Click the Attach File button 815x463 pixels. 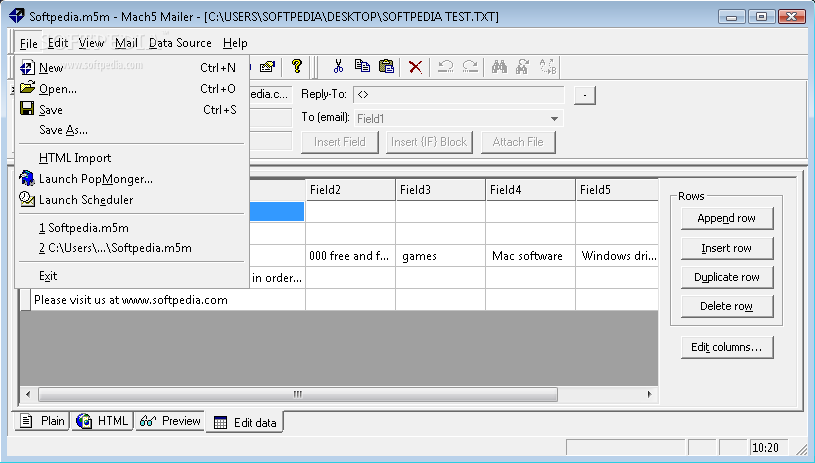pos(518,142)
